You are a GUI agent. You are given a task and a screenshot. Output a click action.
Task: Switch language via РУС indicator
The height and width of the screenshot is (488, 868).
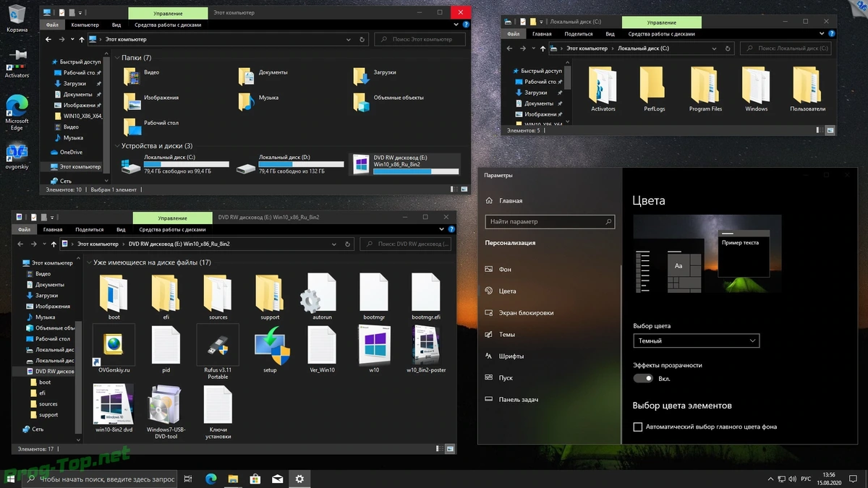[806, 479]
